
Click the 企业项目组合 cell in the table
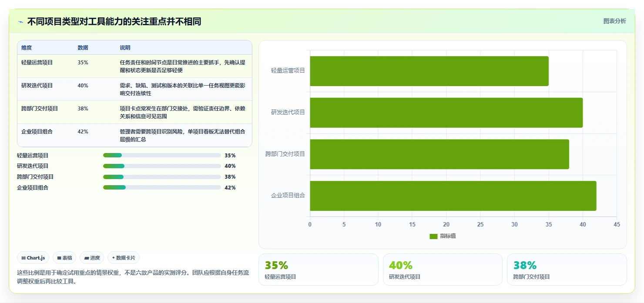(37, 132)
